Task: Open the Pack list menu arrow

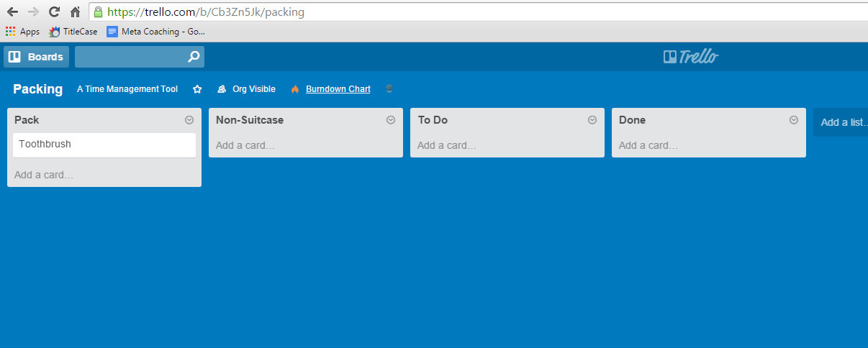Action: 189,120
